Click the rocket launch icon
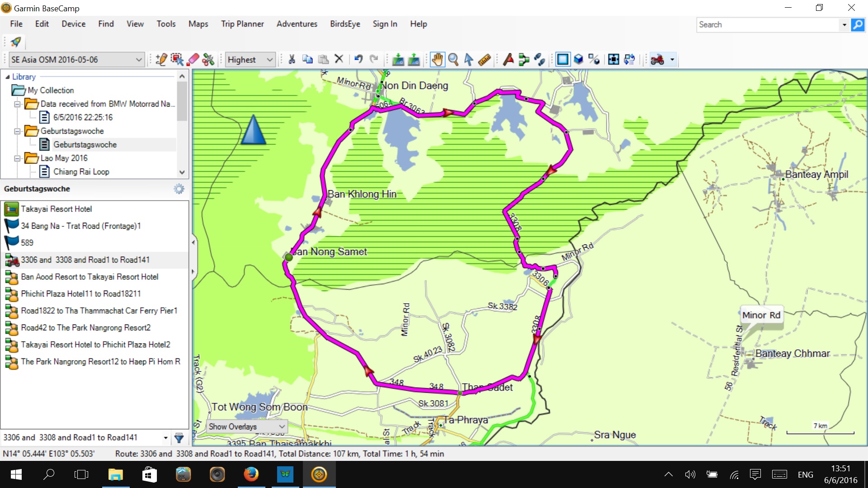 pyautogui.click(x=16, y=42)
